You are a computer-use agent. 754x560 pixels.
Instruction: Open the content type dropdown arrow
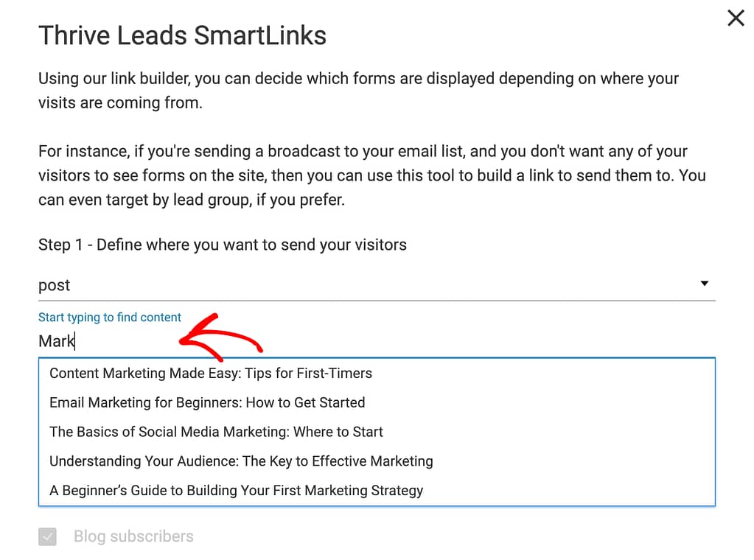click(704, 284)
